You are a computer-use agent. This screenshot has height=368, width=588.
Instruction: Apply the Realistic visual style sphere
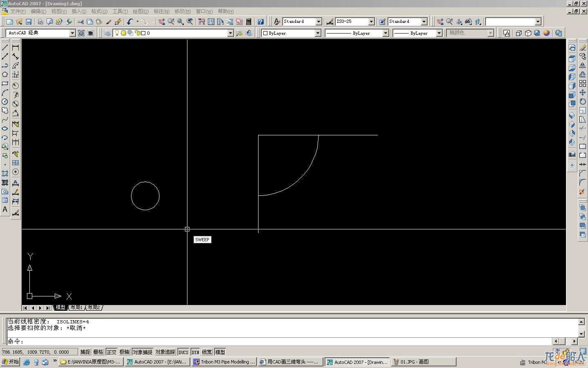[546, 33]
